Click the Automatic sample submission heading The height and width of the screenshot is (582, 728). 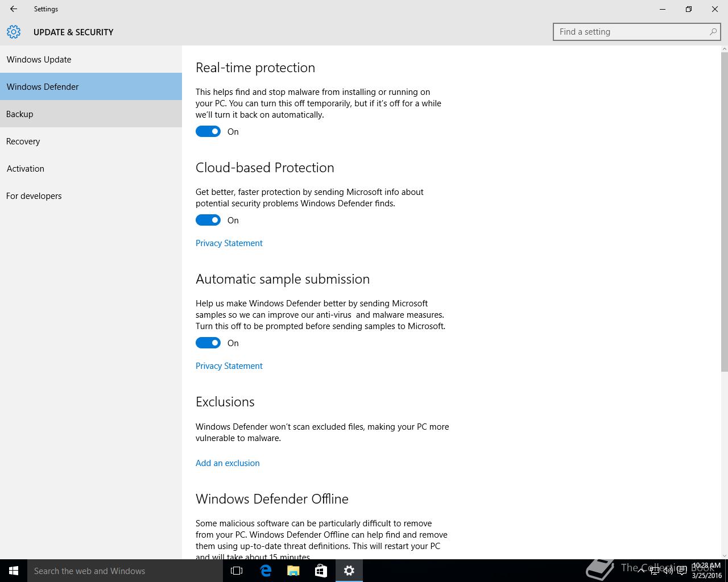point(283,279)
